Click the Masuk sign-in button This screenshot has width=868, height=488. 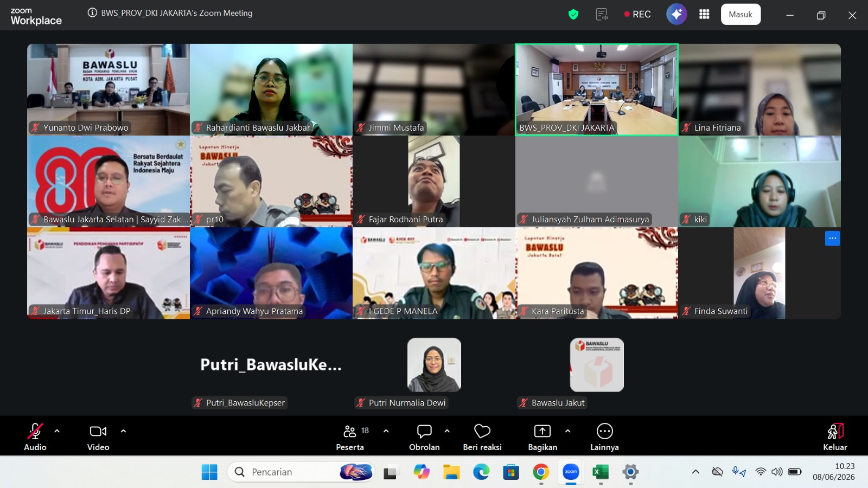coord(741,14)
